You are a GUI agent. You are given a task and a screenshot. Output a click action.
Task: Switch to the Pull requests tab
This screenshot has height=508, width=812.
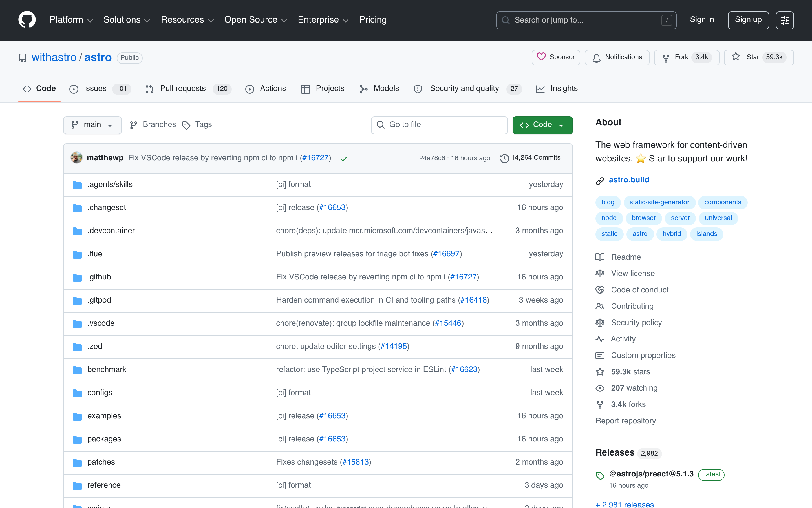click(188, 89)
